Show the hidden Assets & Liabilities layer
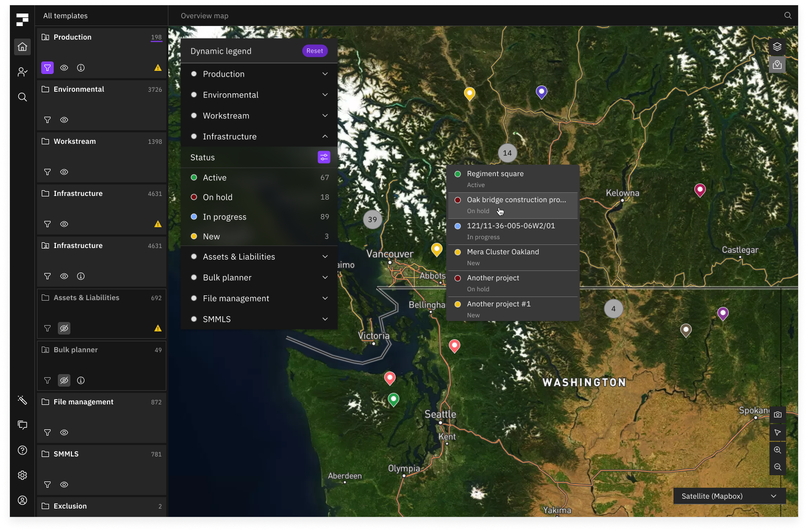 (x=64, y=328)
